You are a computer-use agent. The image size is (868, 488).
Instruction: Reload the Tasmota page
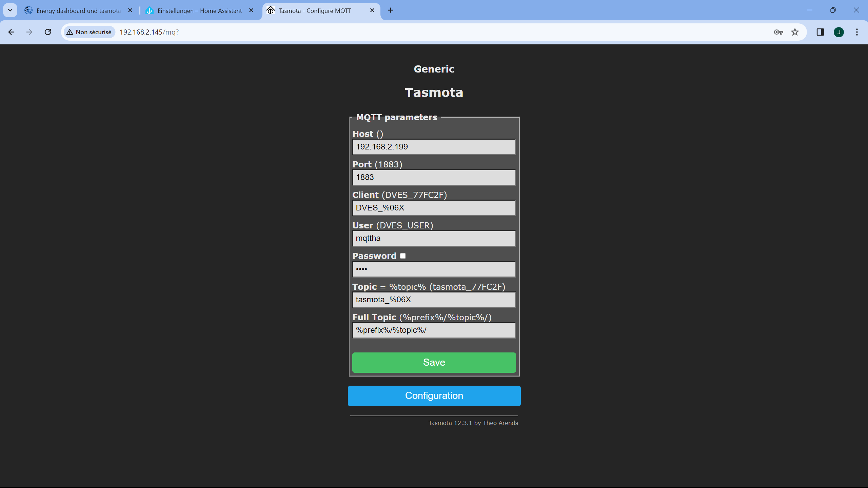48,32
